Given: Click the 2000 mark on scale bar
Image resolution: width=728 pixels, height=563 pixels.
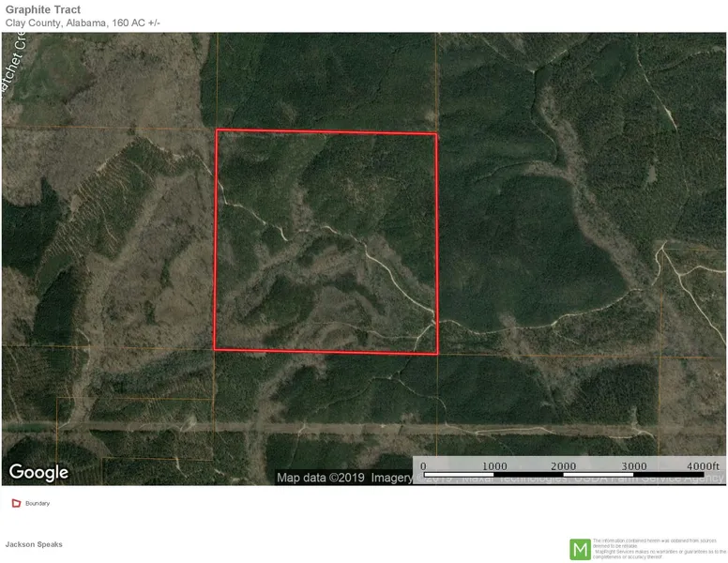Looking at the screenshot, I should 563,466.
